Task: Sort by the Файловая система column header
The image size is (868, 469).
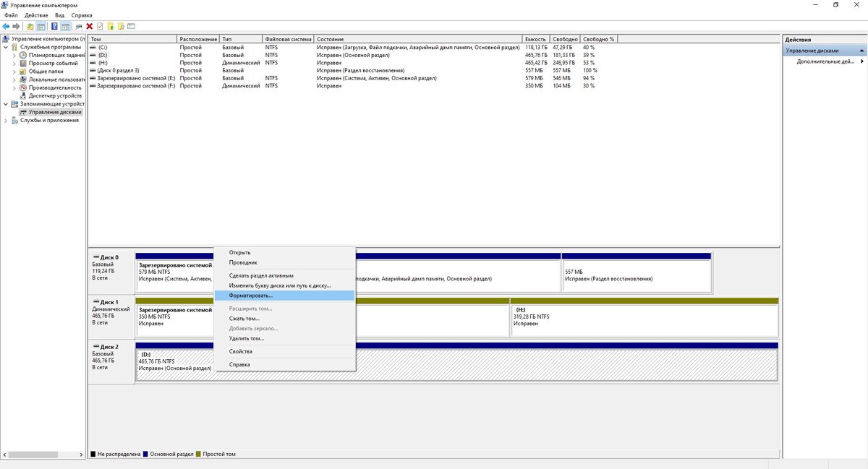Action: coord(289,39)
